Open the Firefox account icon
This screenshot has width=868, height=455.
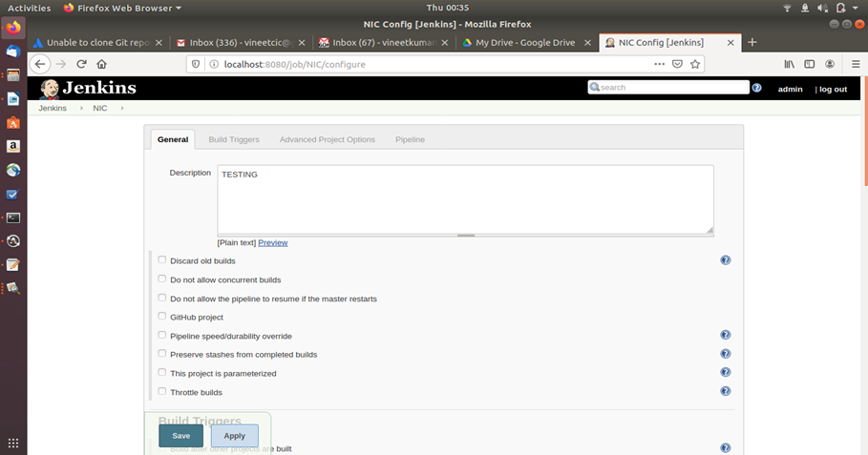coord(830,64)
